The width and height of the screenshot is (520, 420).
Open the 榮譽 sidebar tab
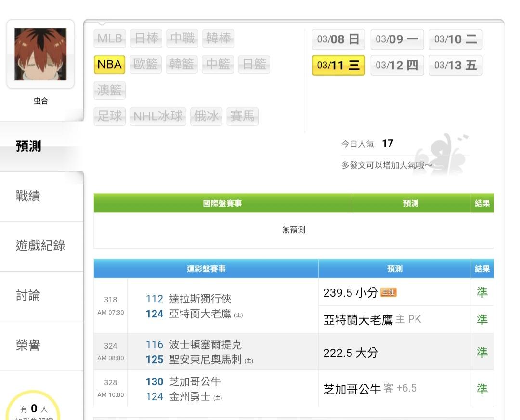41,346
